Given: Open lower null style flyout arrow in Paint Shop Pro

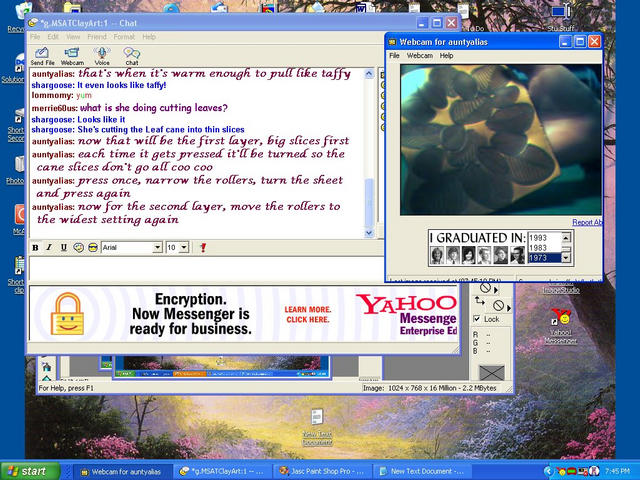Looking at the screenshot, I should [509, 308].
